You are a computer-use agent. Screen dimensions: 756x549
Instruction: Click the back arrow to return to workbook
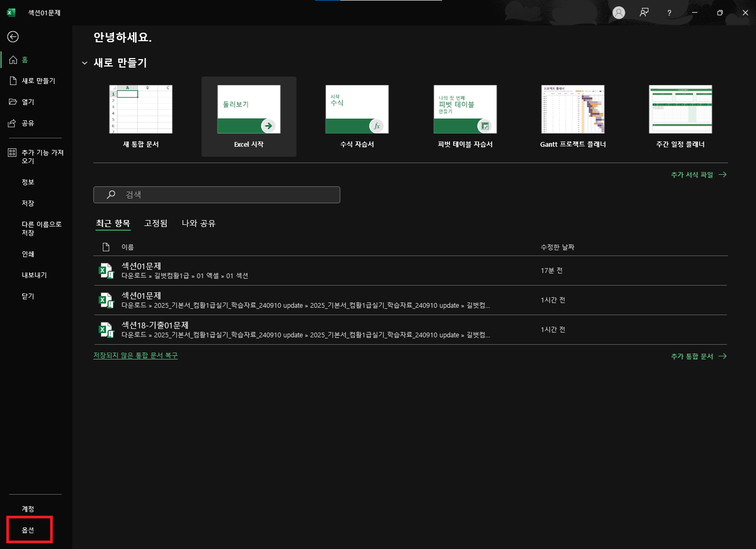(x=13, y=36)
